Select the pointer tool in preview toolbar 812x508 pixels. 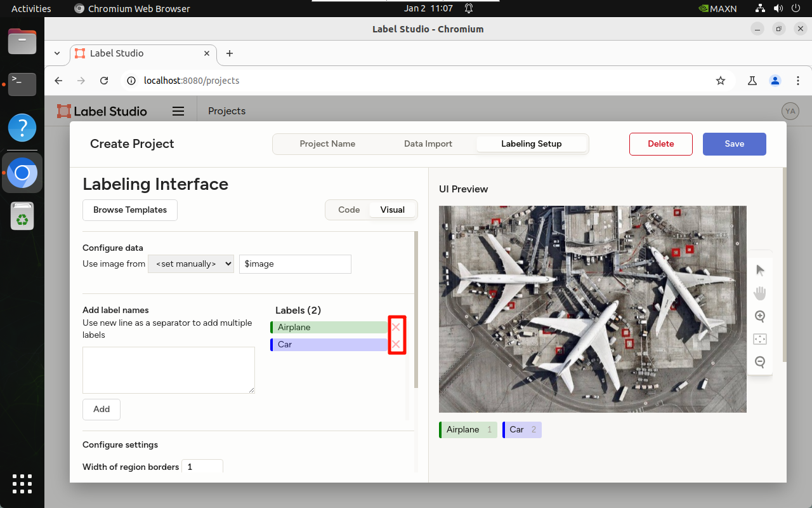coord(760,271)
